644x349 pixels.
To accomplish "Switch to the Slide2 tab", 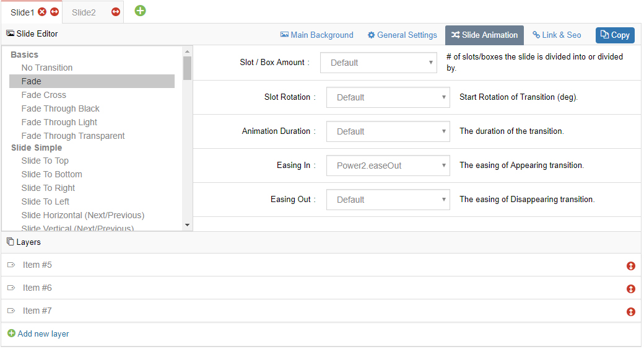I will click(x=84, y=13).
